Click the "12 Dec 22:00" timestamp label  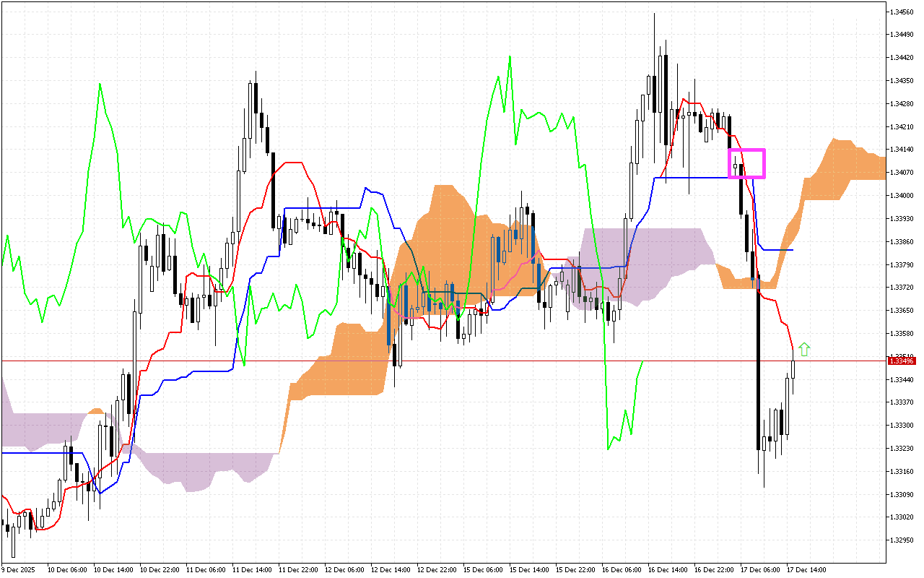point(438,569)
